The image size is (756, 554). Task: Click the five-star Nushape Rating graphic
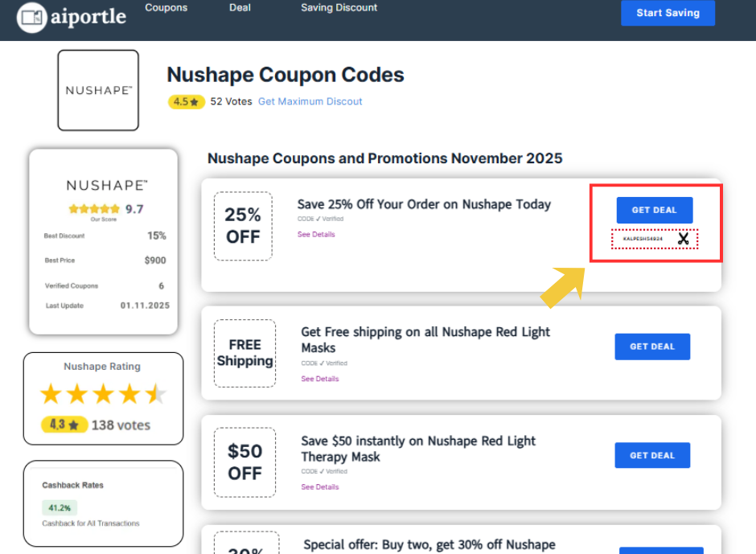[x=103, y=394]
